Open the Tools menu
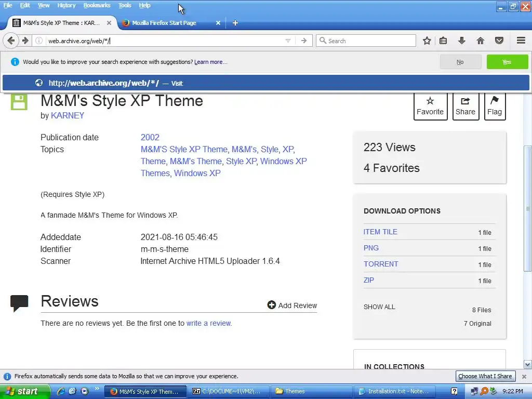 [x=125, y=5]
